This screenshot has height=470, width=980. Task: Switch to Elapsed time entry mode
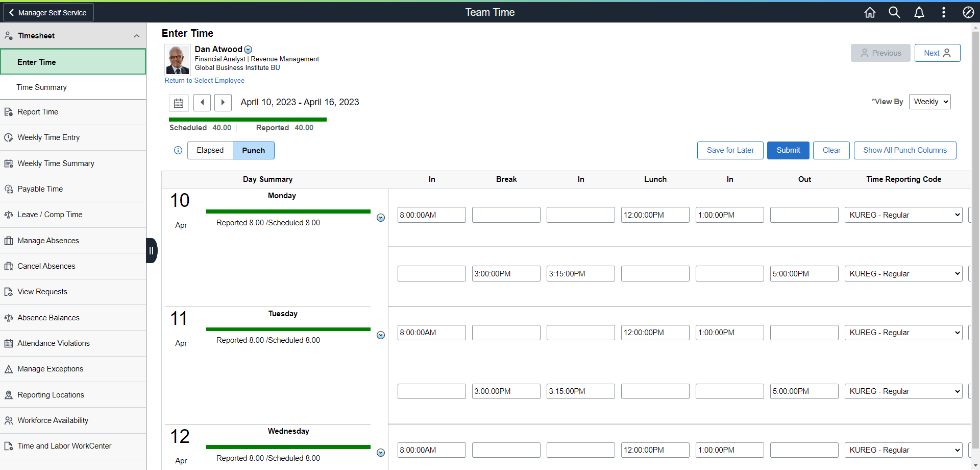(x=210, y=150)
